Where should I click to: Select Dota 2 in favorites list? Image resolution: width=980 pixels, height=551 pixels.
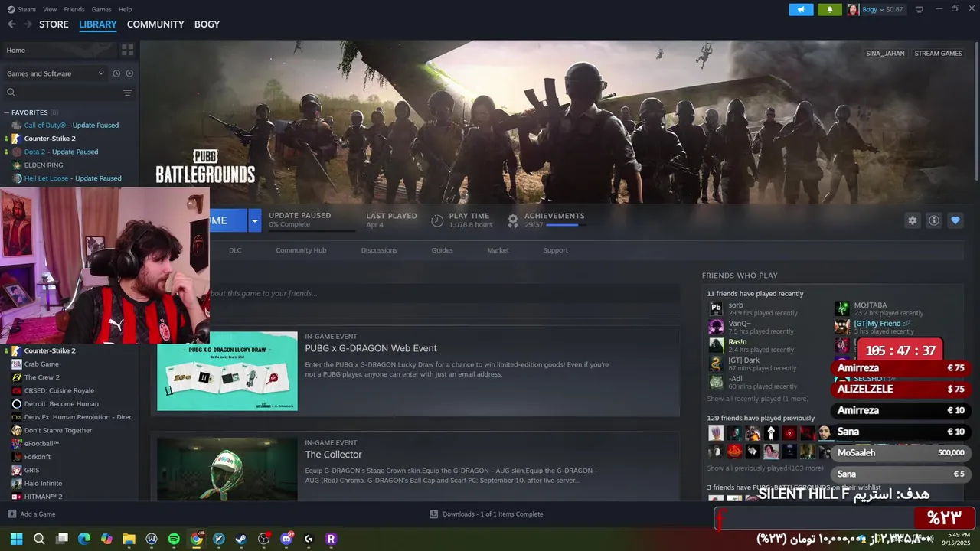point(61,152)
